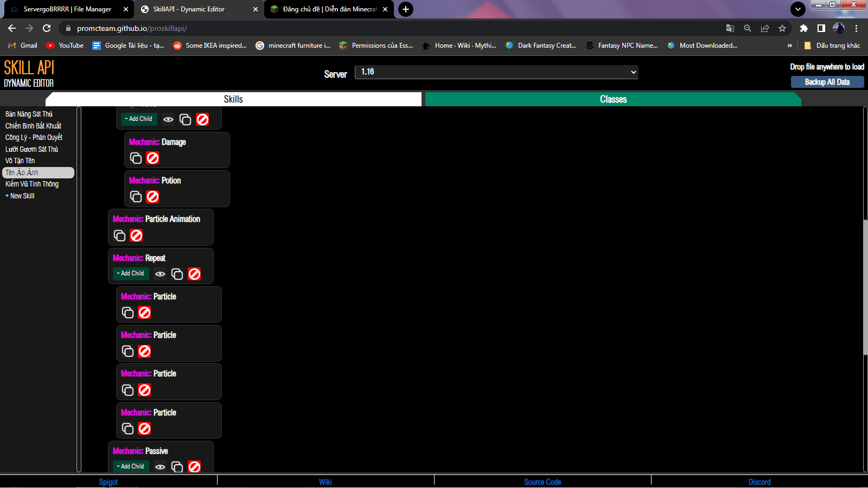Open the browser side panel
This screenshot has width=868, height=488.
(x=821, y=28)
